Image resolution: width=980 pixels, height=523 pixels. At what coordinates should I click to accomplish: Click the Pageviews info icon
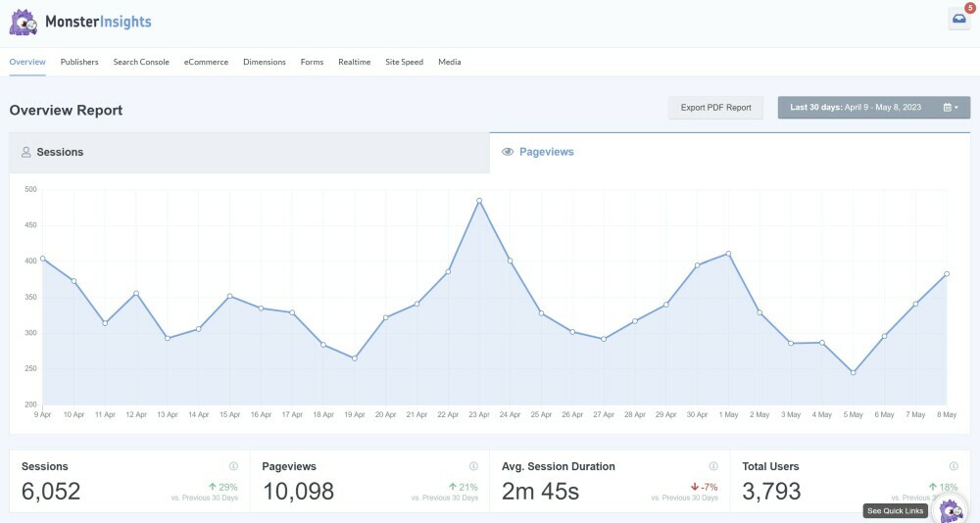click(x=473, y=466)
